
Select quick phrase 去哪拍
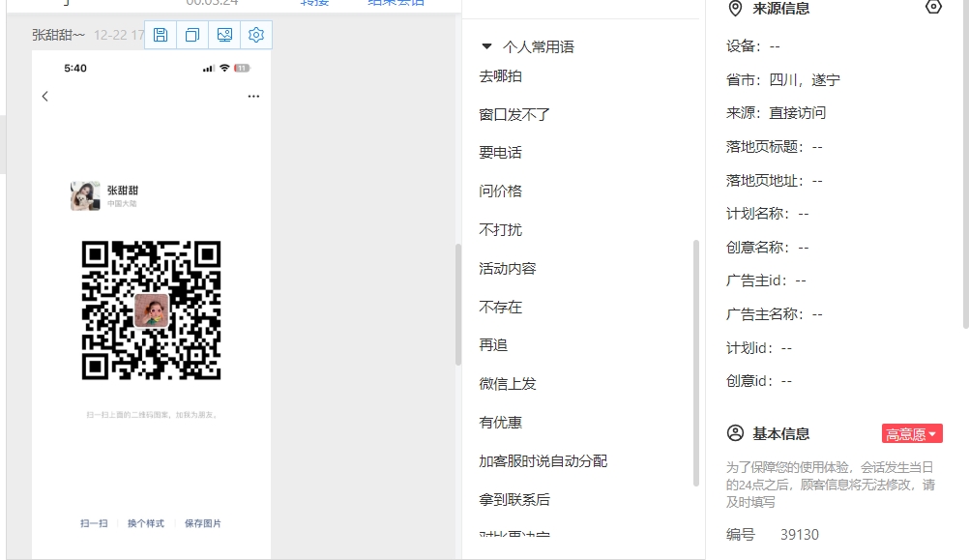click(501, 76)
